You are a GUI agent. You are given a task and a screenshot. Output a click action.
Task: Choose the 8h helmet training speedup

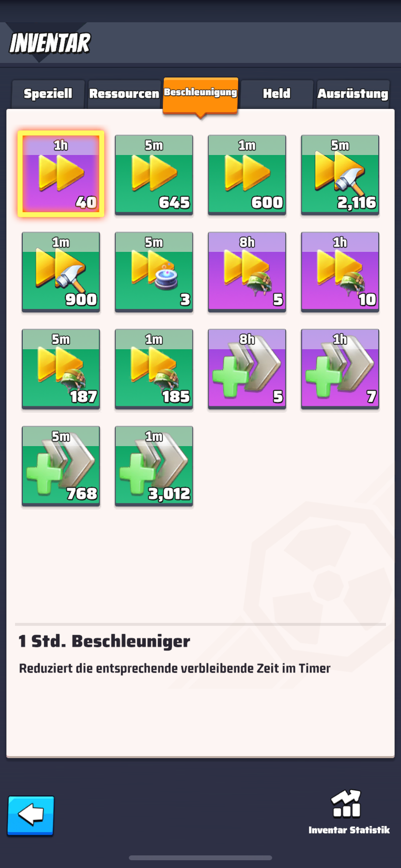pos(247,271)
